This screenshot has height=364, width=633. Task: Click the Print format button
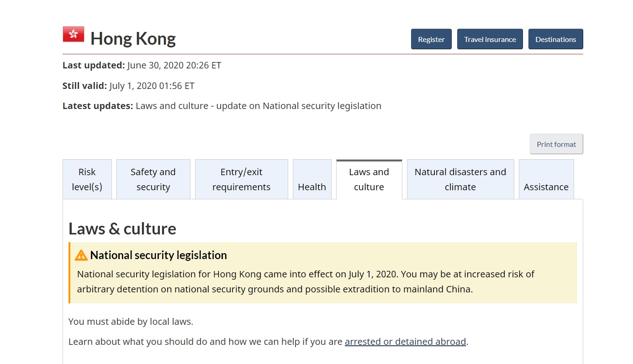pos(556,144)
